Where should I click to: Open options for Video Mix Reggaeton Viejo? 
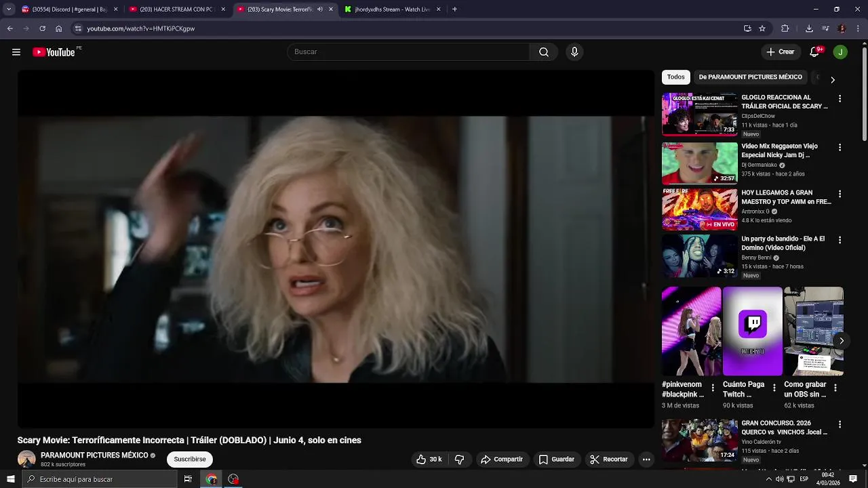tap(840, 148)
